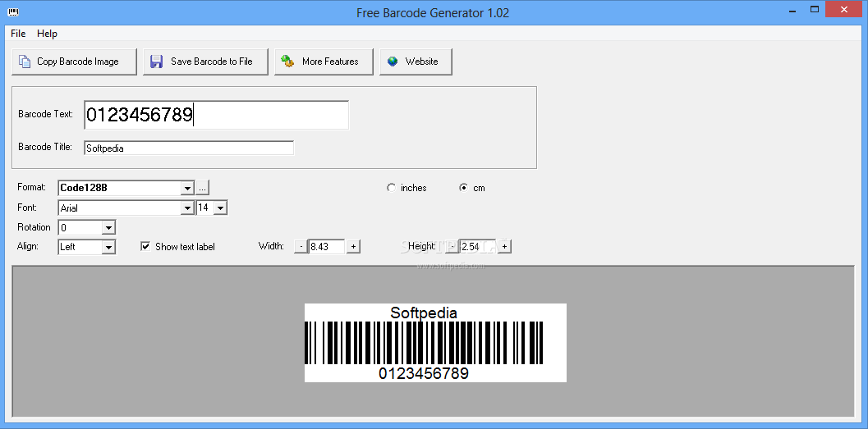868x429 pixels.
Task: Select the cm radio button
Action: [464, 188]
